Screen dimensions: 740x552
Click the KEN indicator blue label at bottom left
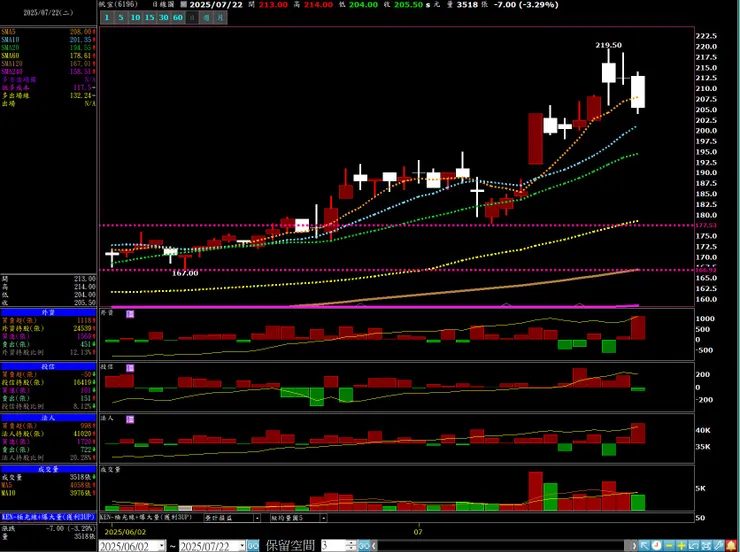tap(48, 517)
